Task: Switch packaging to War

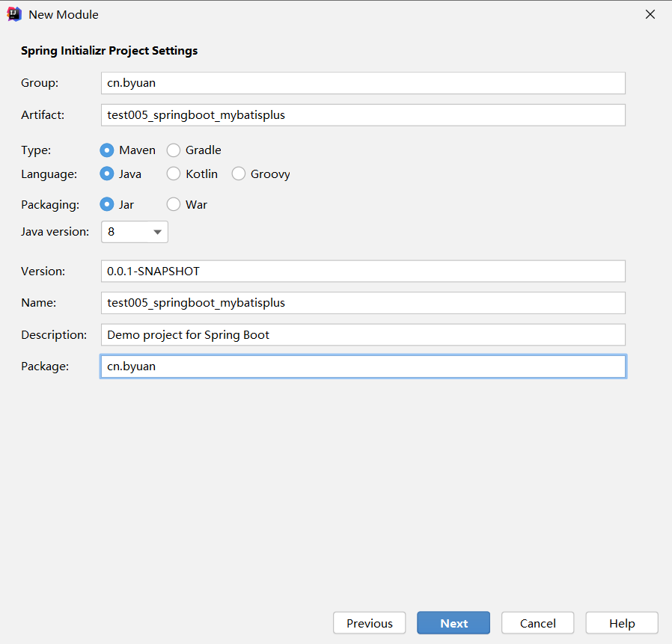Action: (x=173, y=204)
